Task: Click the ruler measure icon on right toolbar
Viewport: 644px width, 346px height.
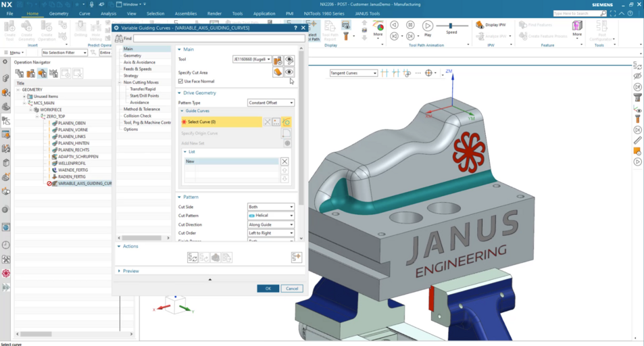Action: pyautogui.click(x=637, y=141)
